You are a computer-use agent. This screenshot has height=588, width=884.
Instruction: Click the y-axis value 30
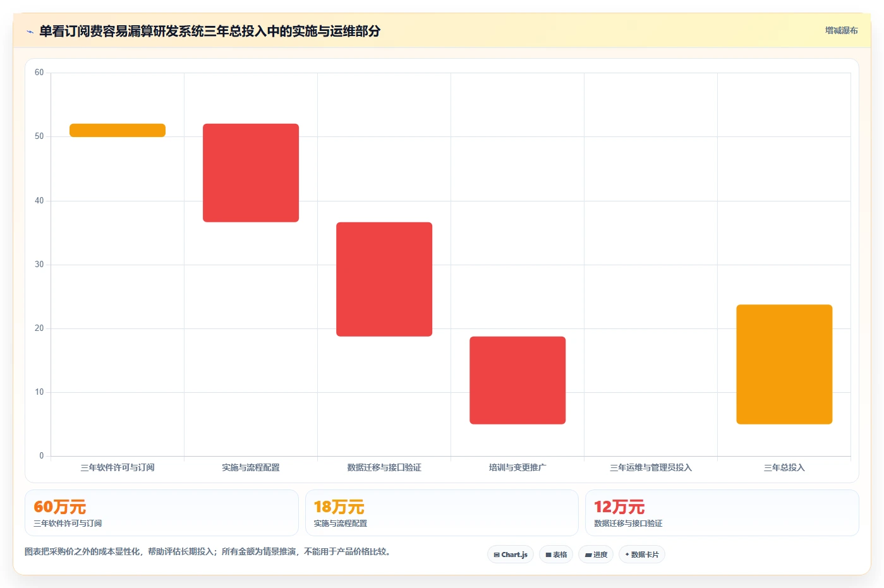point(39,265)
